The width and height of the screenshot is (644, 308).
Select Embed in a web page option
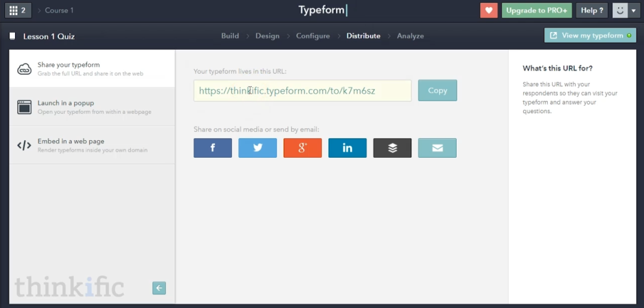point(92,145)
